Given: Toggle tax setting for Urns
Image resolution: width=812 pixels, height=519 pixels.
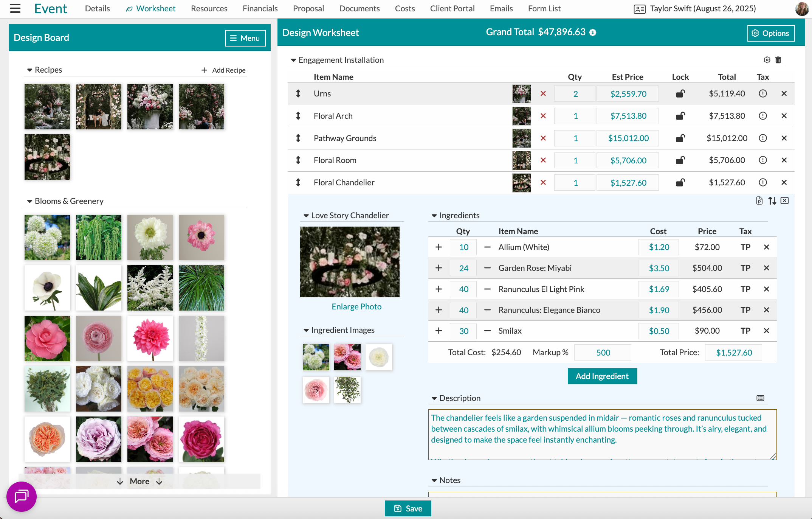Looking at the screenshot, I should pos(763,93).
